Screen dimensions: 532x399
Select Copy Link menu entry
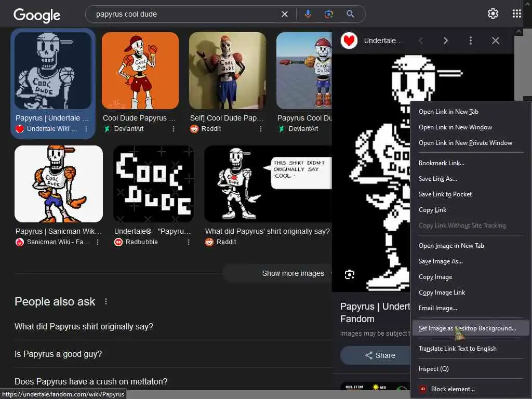pos(470,210)
